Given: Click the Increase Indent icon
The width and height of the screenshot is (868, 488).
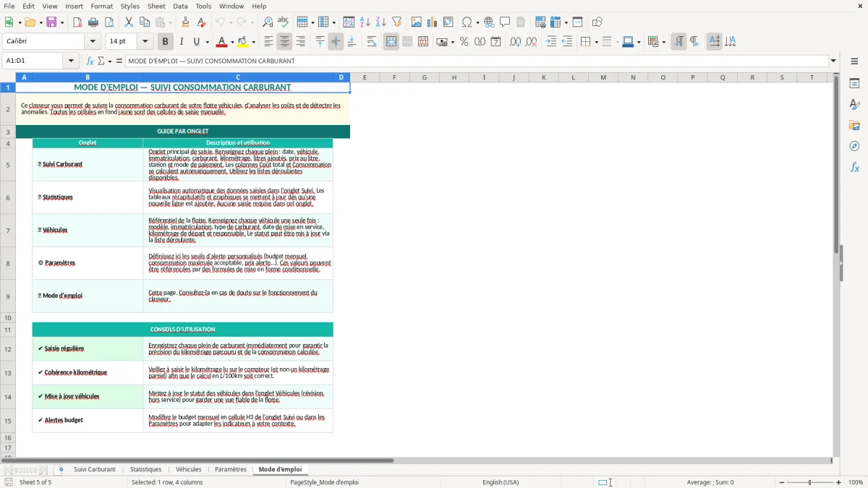Looking at the screenshot, I should 551,42.
